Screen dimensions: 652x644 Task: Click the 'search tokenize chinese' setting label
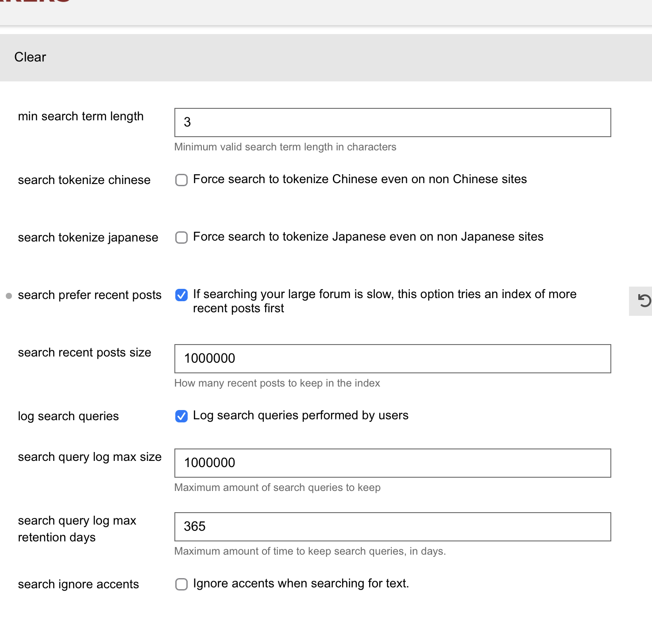84,180
